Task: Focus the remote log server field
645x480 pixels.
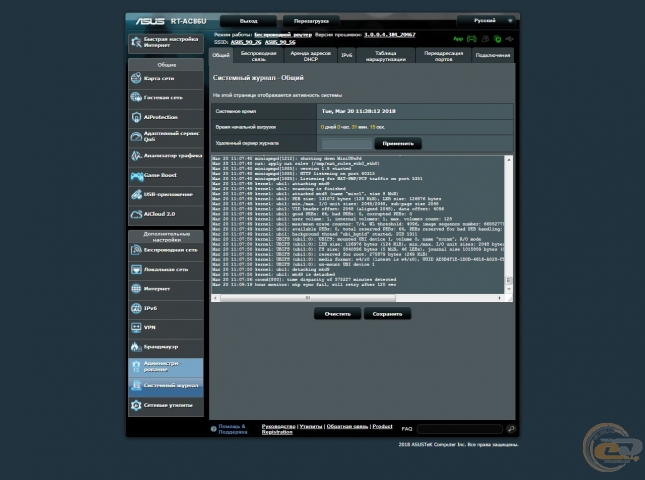Action: point(347,144)
